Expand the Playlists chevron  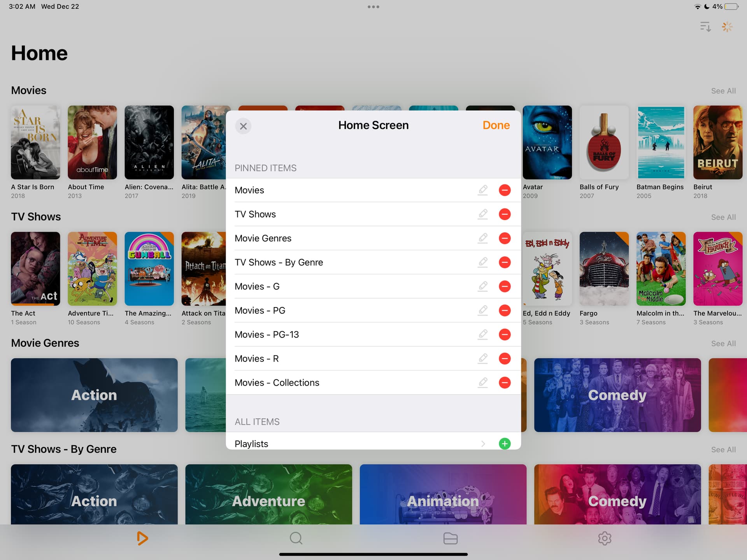(x=483, y=444)
